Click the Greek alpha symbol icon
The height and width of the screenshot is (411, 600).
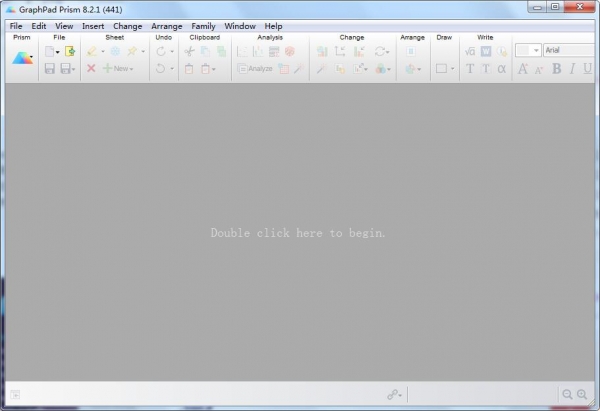coord(502,69)
